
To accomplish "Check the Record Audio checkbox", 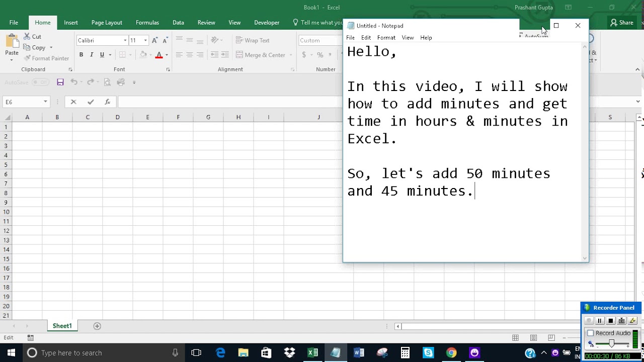I will (591, 333).
